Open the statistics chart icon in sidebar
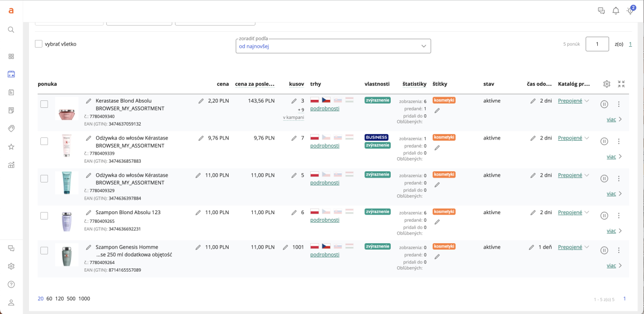Viewport: 644px width, 314px height. pyautogui.click(x=11, y=165)
